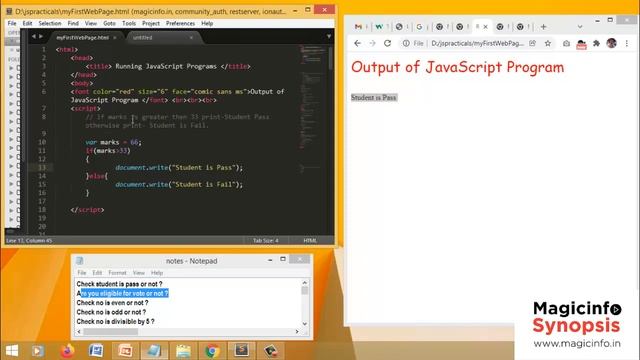Switch to the myFirstWebPage.html editor tab

[82, 38]
